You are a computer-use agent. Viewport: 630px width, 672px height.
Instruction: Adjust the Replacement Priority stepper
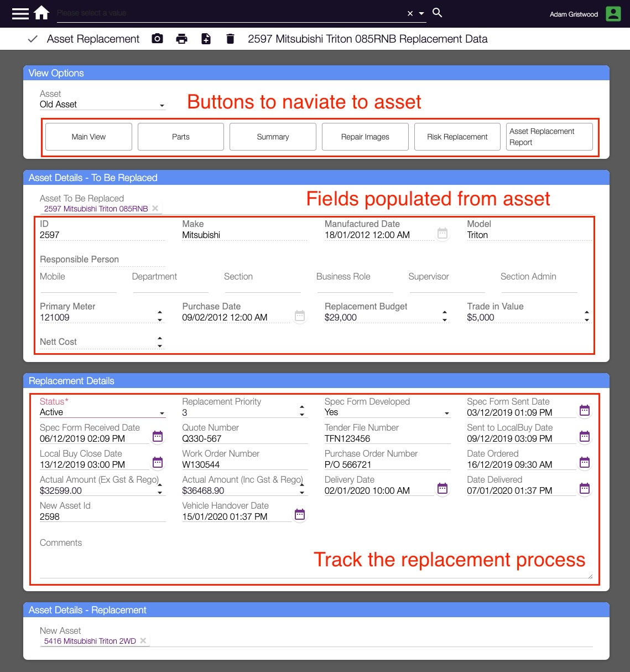(302, 411)
